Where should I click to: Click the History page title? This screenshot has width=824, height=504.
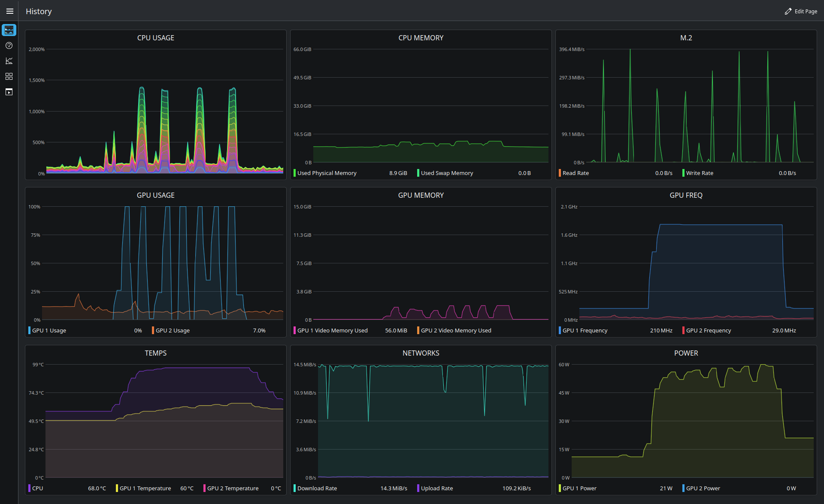pos(39,12)
